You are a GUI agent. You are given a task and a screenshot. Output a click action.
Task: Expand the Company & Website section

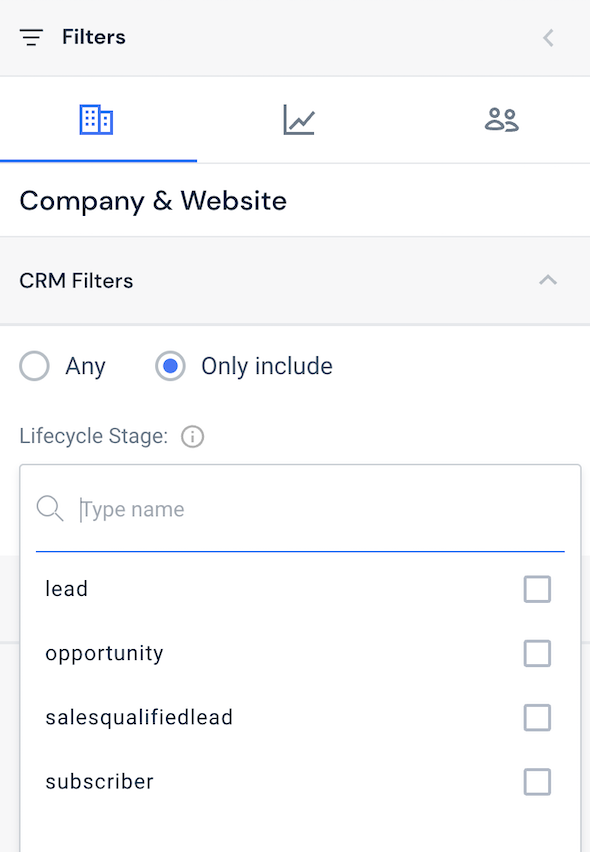pos(152,200)
